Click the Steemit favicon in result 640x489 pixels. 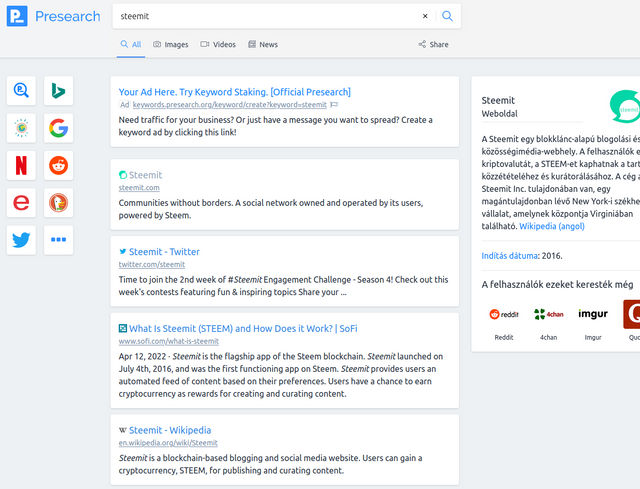click(x=122, y=175)
